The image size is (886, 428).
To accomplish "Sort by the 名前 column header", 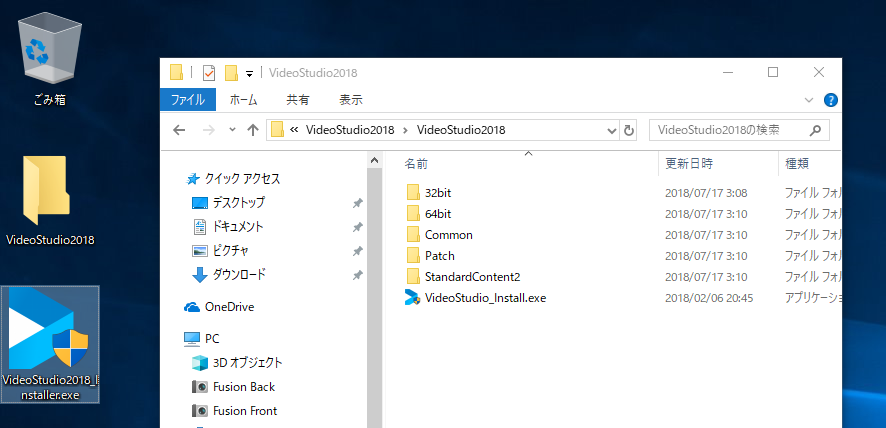I will pos(416,164).
